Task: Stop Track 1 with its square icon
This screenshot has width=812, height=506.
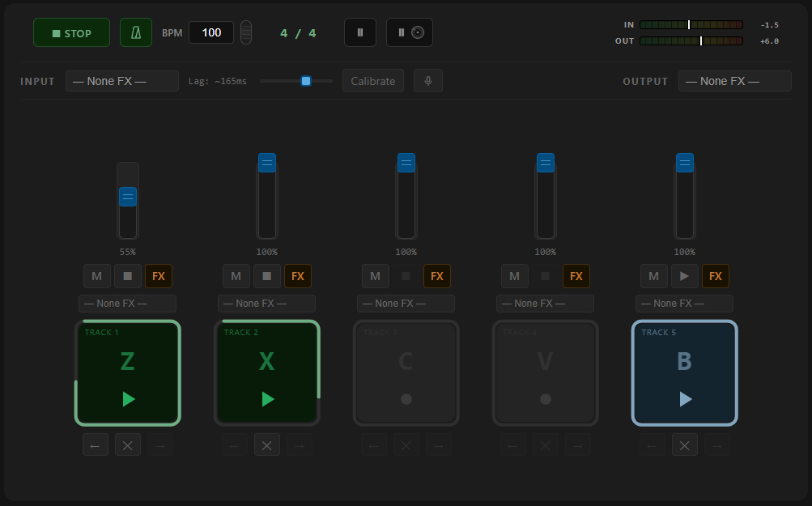Action: tap(127, 276)
